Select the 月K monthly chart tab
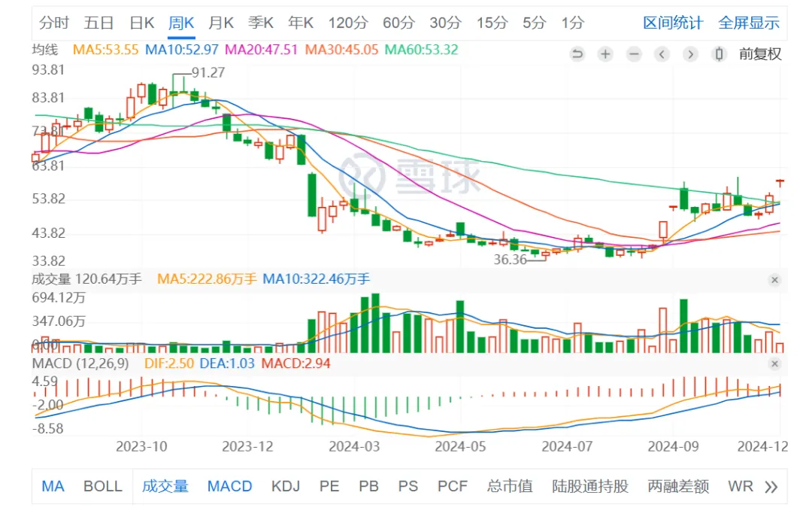The width and height of the screenshot is (812, 520). 221,23
